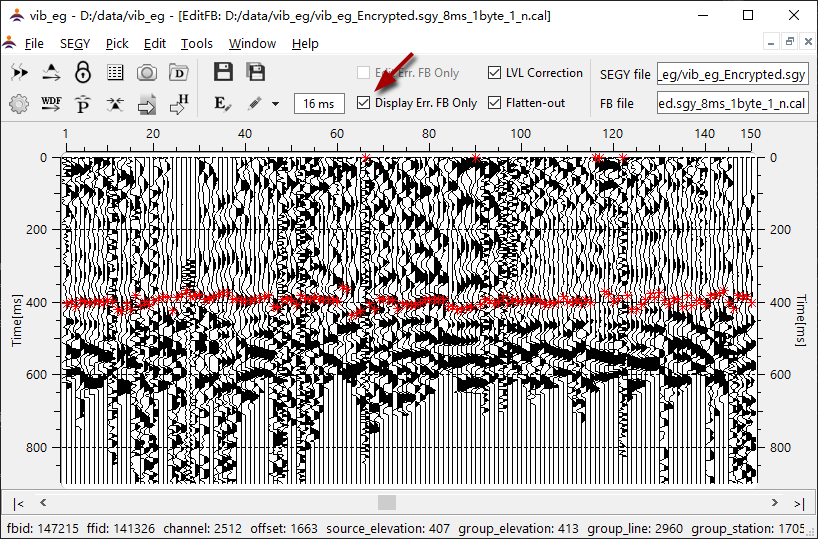Click the offset: 1663 status entry

284,529
